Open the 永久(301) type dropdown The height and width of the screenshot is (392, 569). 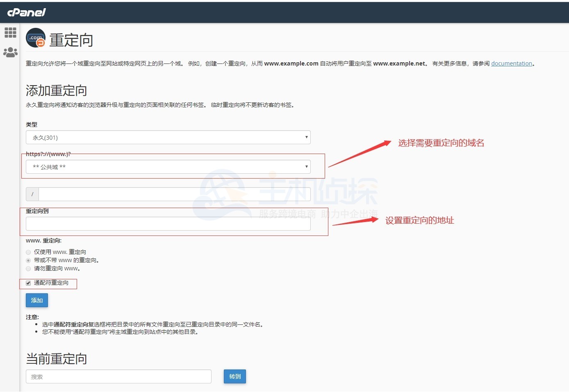(168, 137)
